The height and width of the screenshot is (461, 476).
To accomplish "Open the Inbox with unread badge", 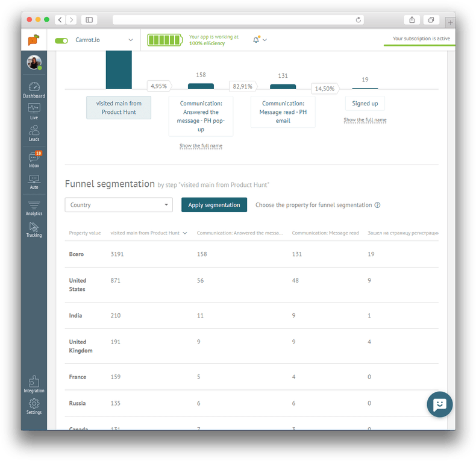I will (34, 159).
